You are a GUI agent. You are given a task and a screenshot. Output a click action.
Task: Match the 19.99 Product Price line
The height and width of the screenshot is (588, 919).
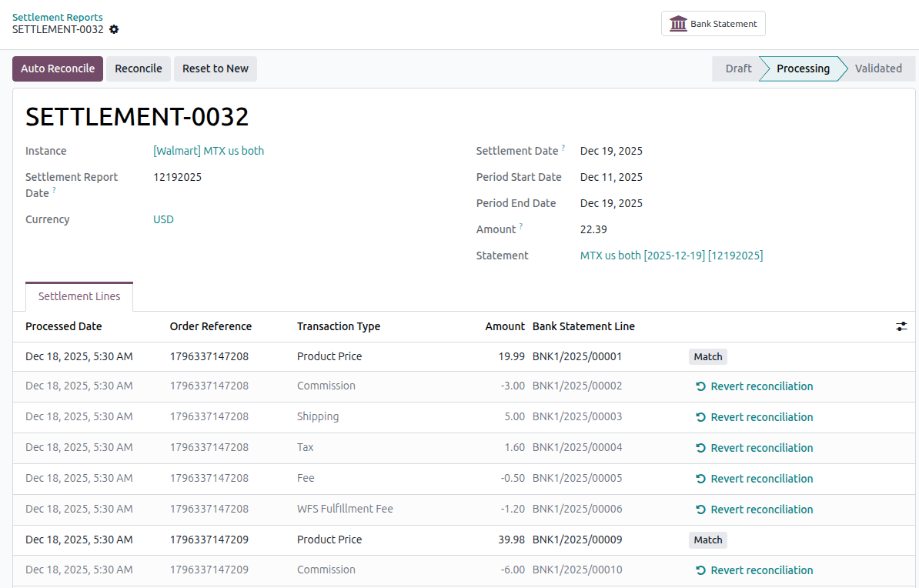(708, 356)
